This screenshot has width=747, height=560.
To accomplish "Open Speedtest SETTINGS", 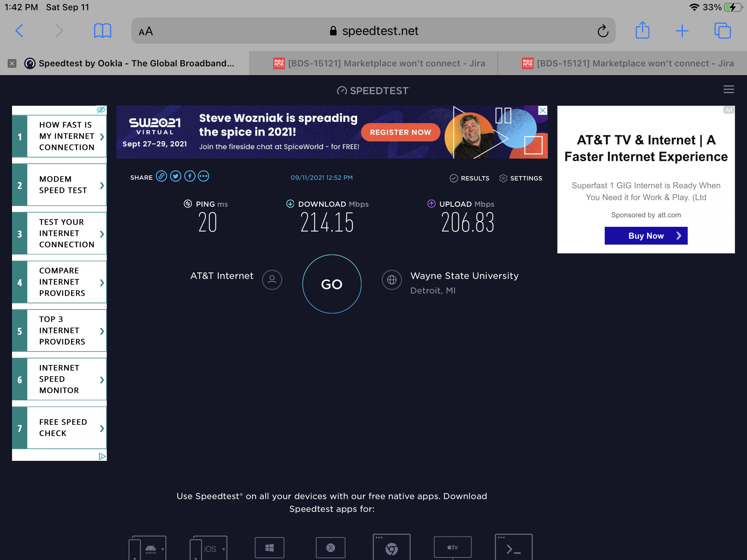I will click(520, 178).
